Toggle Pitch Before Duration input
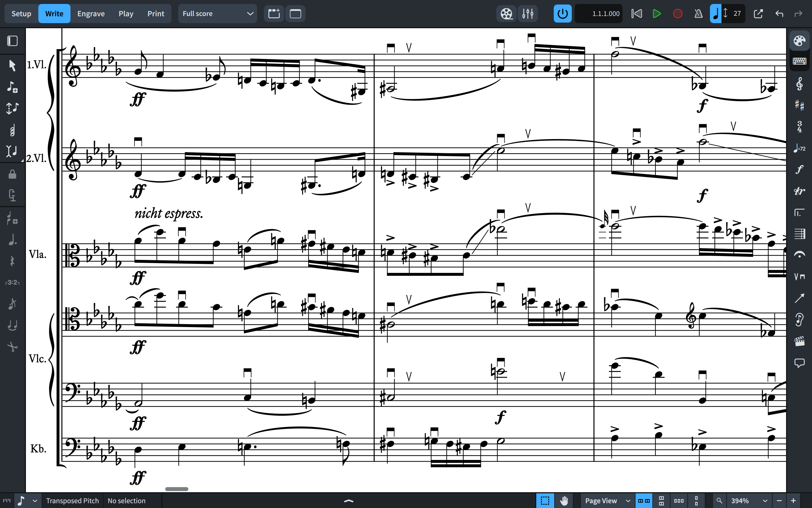 [x=12, y=108]
